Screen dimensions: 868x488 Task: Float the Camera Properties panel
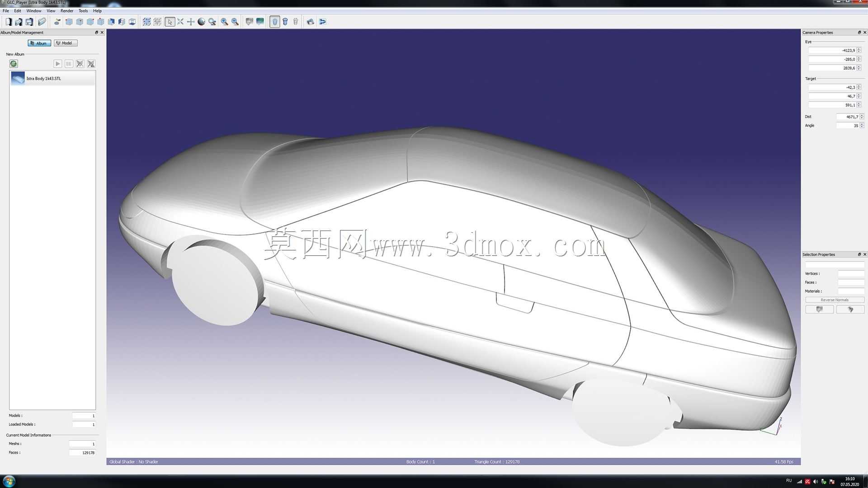pos(859,33)
